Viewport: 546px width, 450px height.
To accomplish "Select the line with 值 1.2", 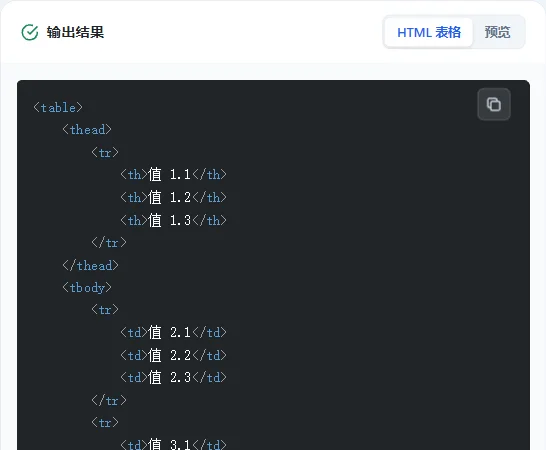I will tap(173, 197).
